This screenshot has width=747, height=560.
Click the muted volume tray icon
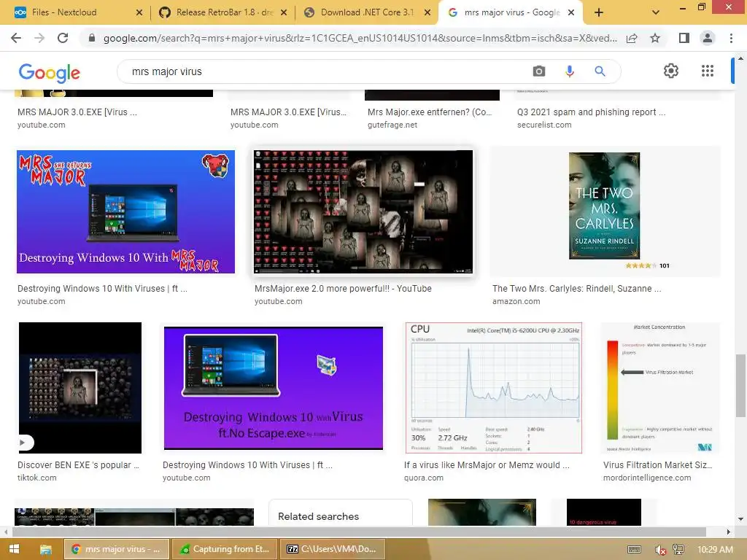[x=660, y=550]
